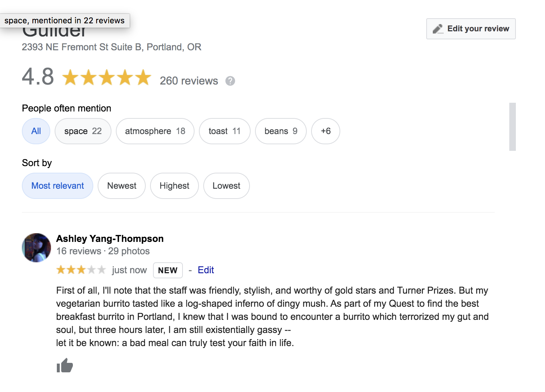The width and height of the screenshot is (545, 392).
Task: Click the reviews panel scrollbar thumb
Action: [x=512, y=127]
